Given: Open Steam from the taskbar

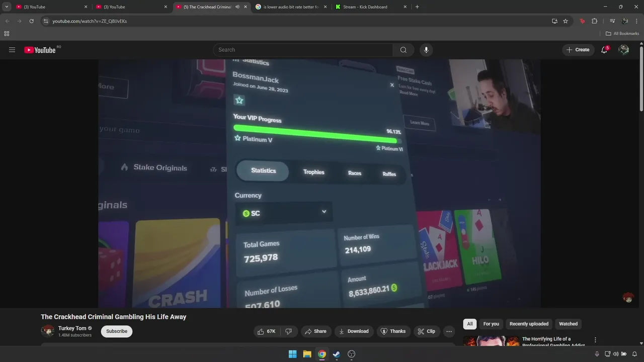Looking at the screenshot, I should (337, 354).
